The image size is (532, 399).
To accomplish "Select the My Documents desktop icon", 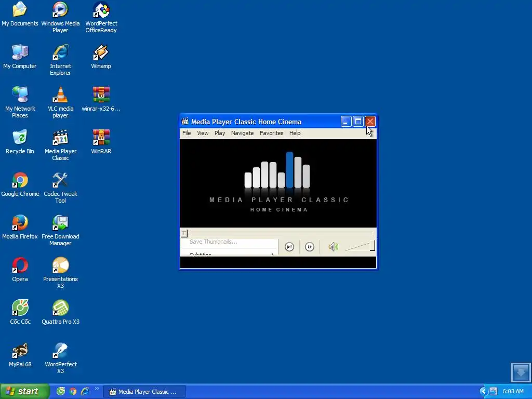I will pos(20,14).
